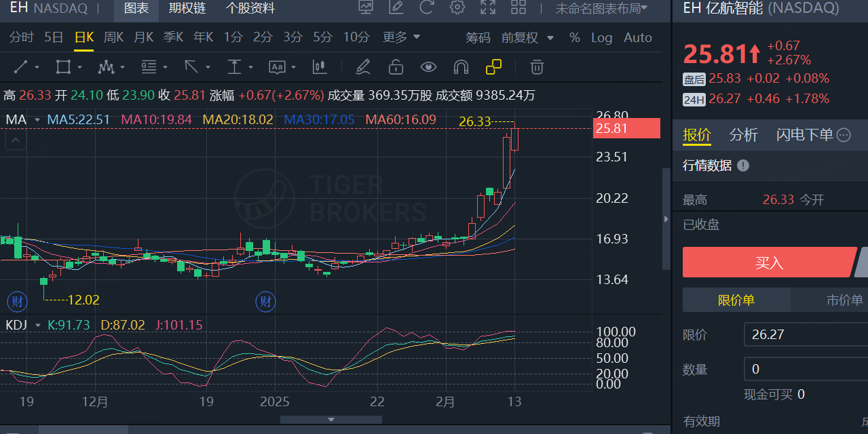
Task: Toggle the lock drawings icon
Action: click(396, 67)
